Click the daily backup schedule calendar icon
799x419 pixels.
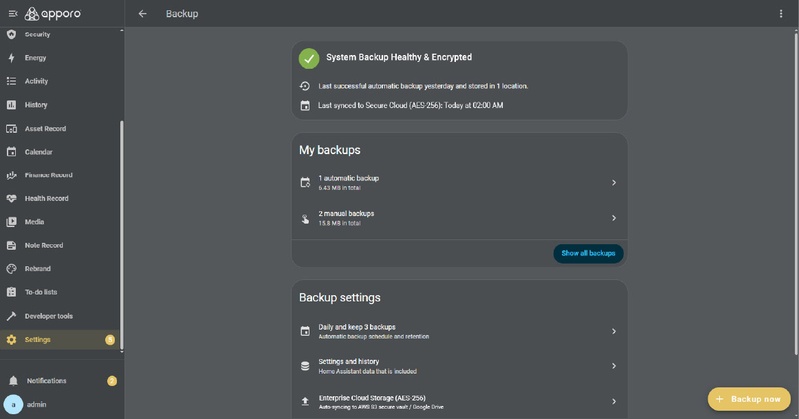coord(305,331)
